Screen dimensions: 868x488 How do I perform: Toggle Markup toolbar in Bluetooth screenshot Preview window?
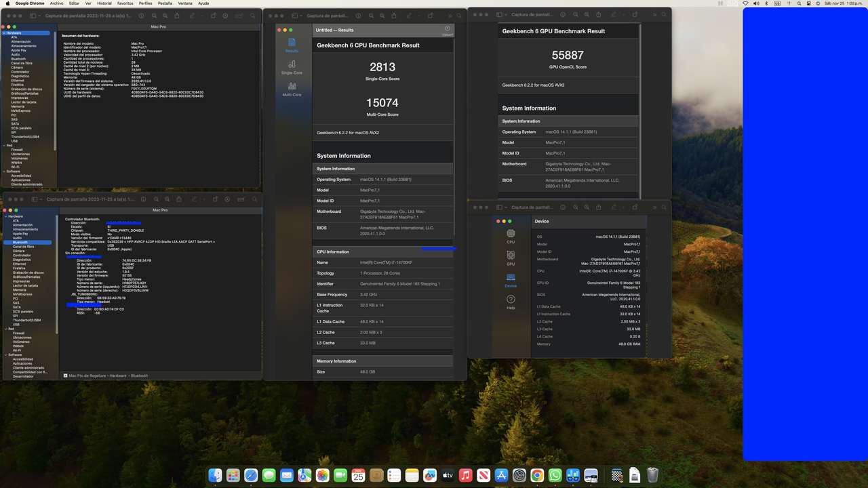pyautogui.click(x=226, y=199)
